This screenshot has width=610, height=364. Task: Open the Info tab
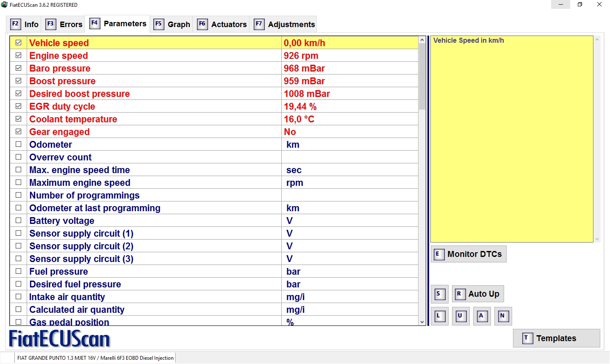(x=25, y=24)
